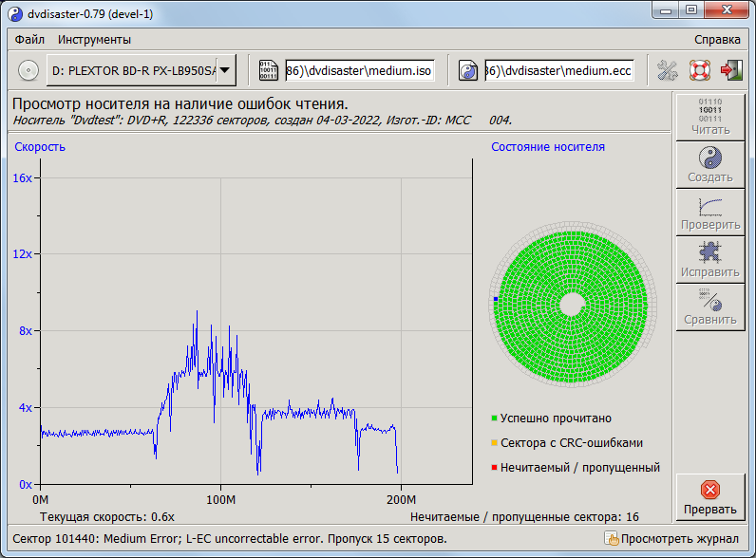Open the Файл menu

(29, 40)
